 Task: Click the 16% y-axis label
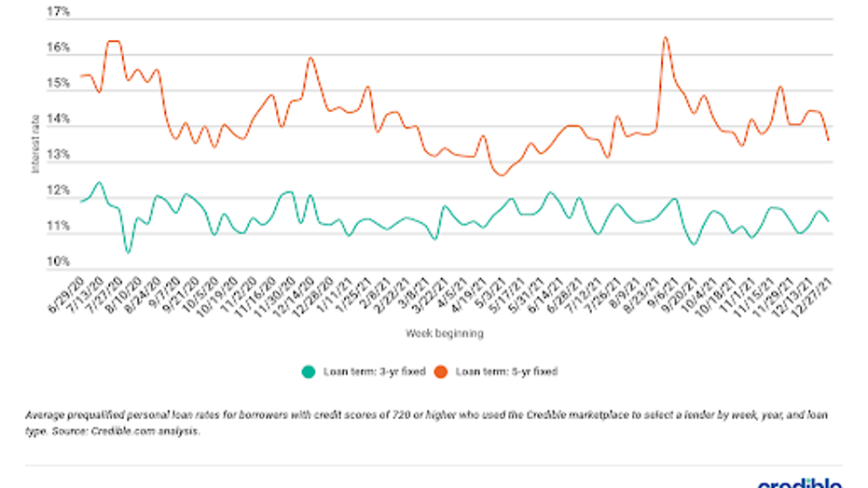[58, 48]
